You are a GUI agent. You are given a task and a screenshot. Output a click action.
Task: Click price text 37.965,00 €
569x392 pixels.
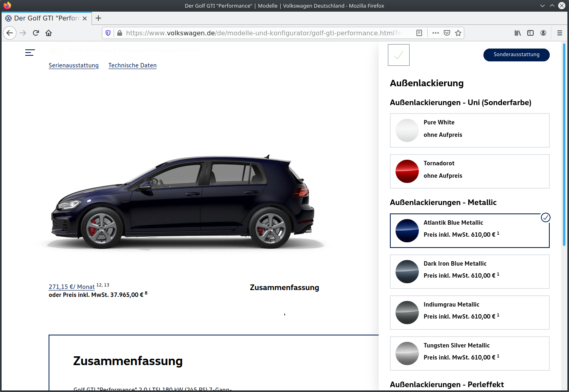click(126, 295)
